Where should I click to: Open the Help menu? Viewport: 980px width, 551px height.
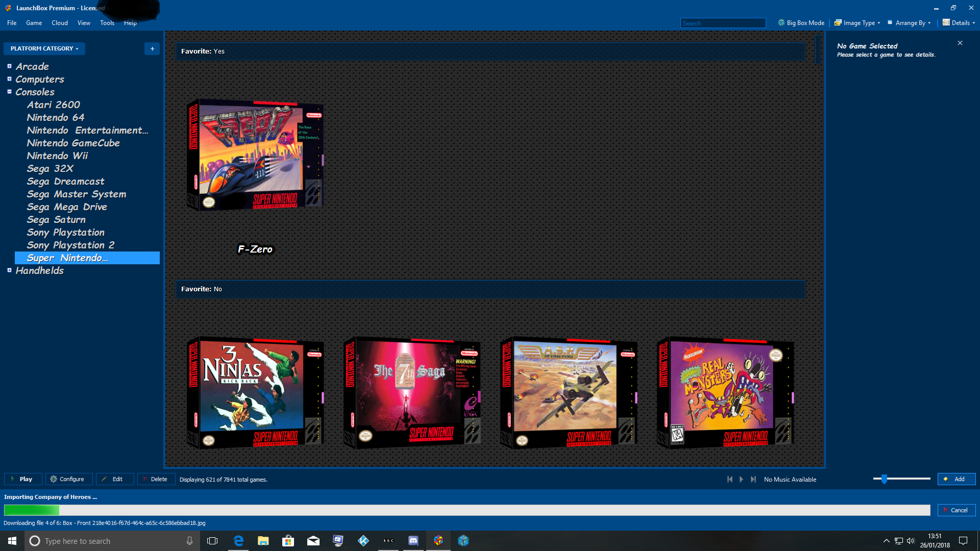[130, 23]
